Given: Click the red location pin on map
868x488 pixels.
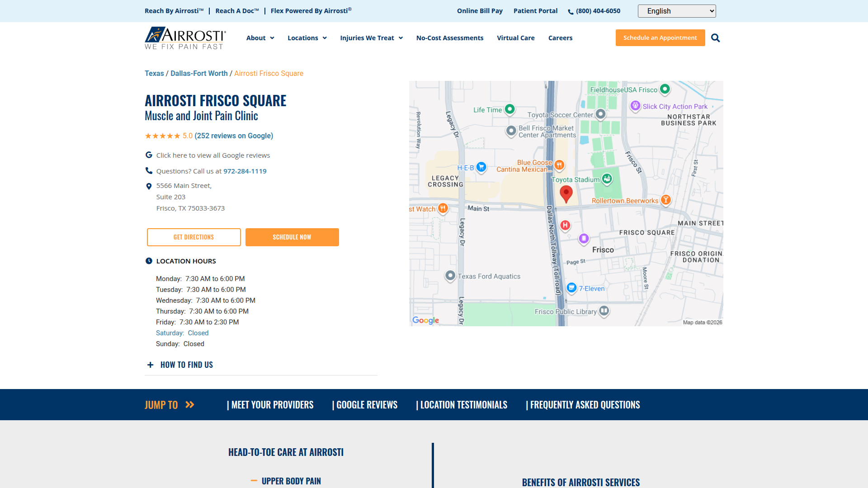Looking at the screenshot, I should pos(566,194).
